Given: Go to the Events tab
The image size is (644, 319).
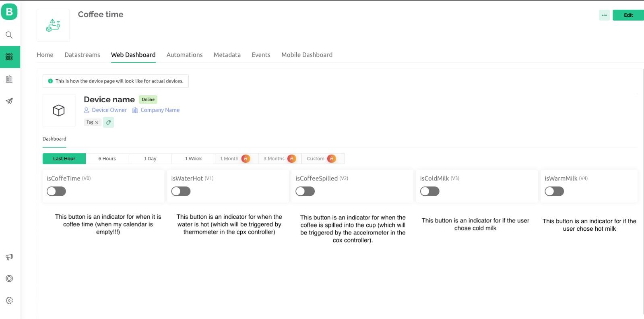Looking at the screenshot, I should 261,55.
